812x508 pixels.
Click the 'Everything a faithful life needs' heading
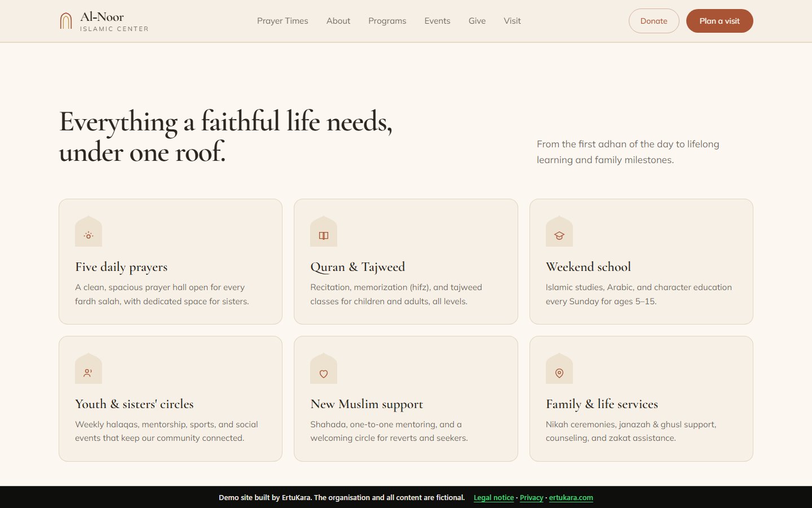coord(226,137)
